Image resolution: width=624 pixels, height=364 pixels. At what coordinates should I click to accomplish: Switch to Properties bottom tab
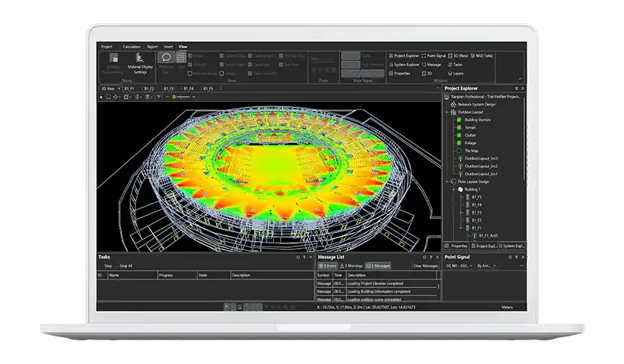[456, 246]
